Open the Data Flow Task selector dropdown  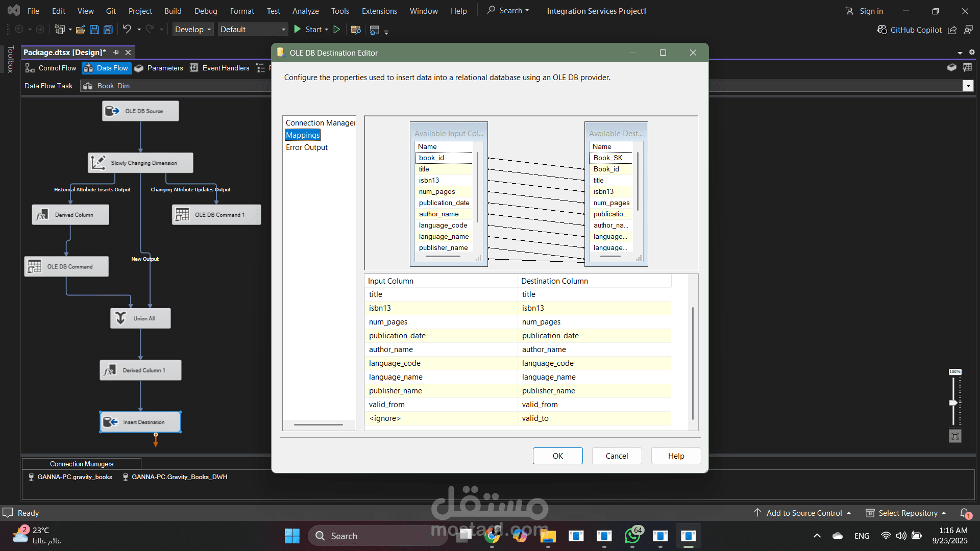point(968,86)
